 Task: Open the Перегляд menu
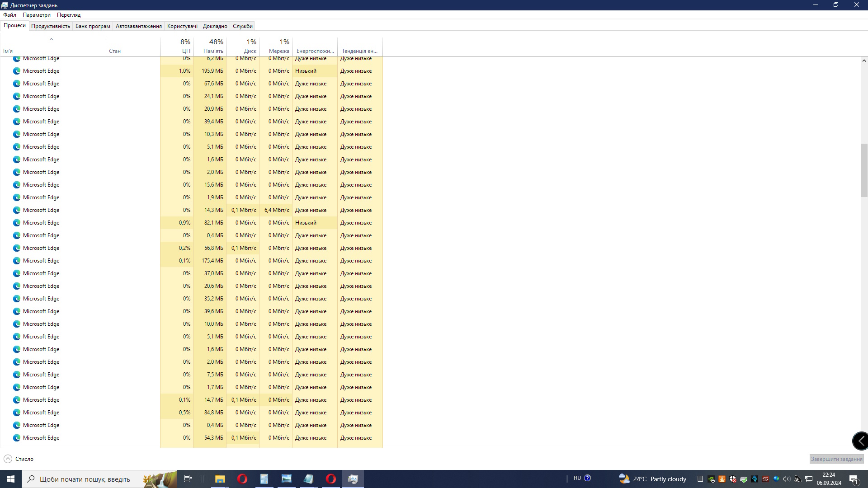69,15
